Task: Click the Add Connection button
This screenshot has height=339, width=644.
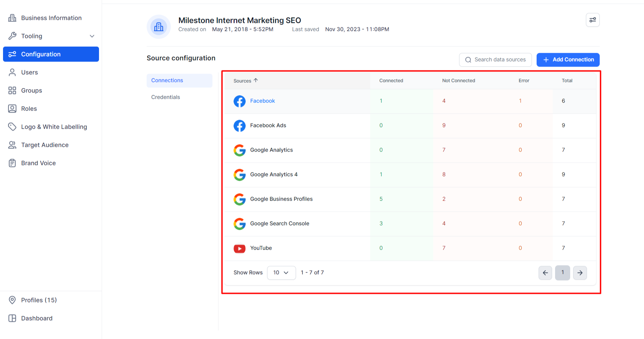Action: 568,60
